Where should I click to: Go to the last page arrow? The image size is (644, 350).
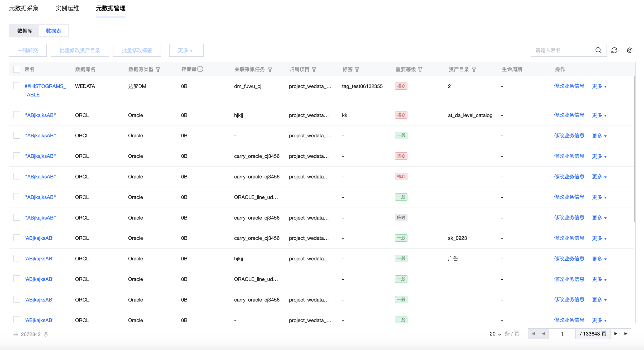[626, 334]
